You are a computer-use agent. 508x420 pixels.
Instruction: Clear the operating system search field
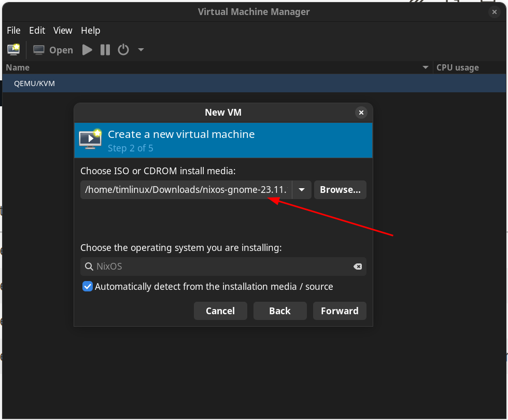coord(358,267)
